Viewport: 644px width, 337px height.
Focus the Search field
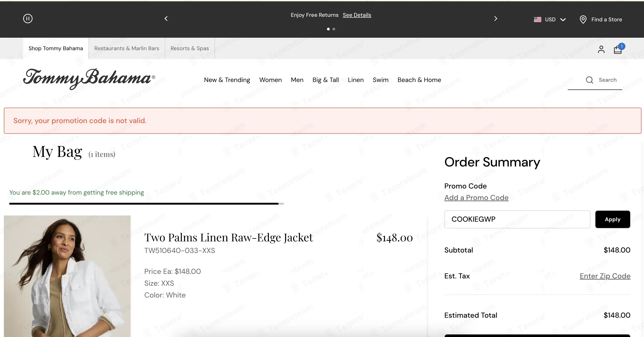[x=595, y=80]
